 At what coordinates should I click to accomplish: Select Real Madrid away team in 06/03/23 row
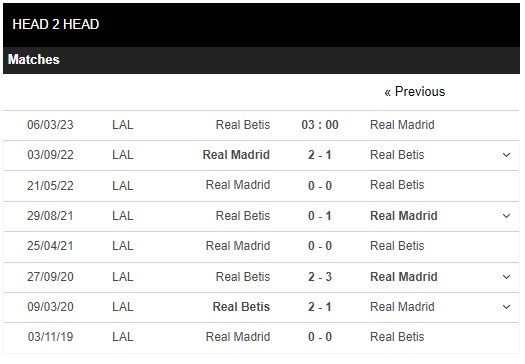[402, 125]
